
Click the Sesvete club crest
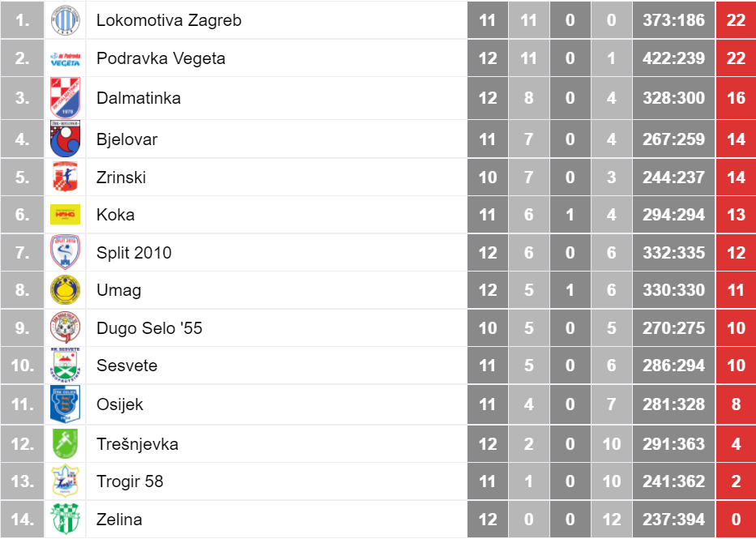(65, 366)
